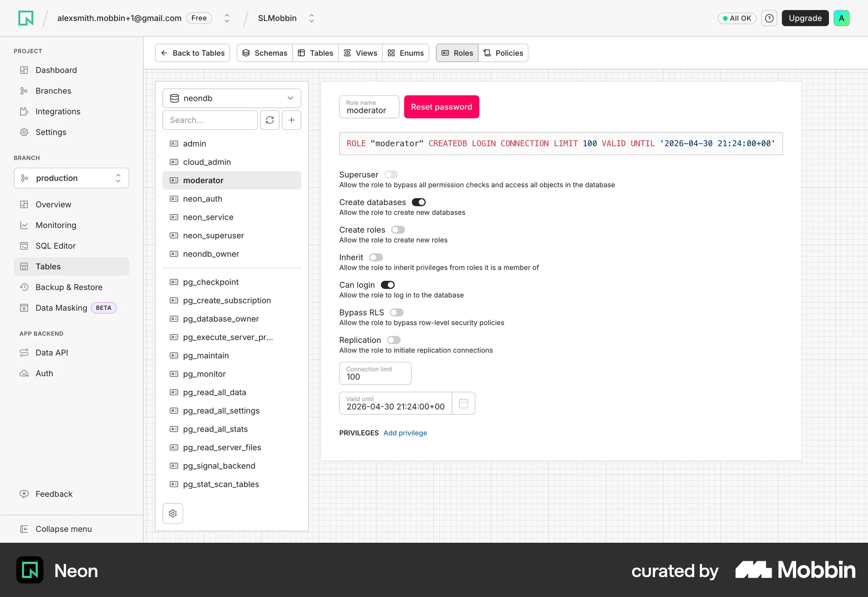Select the neondb_owner role
The width and height of the screenshot is (868, 597).
(231, 254)
